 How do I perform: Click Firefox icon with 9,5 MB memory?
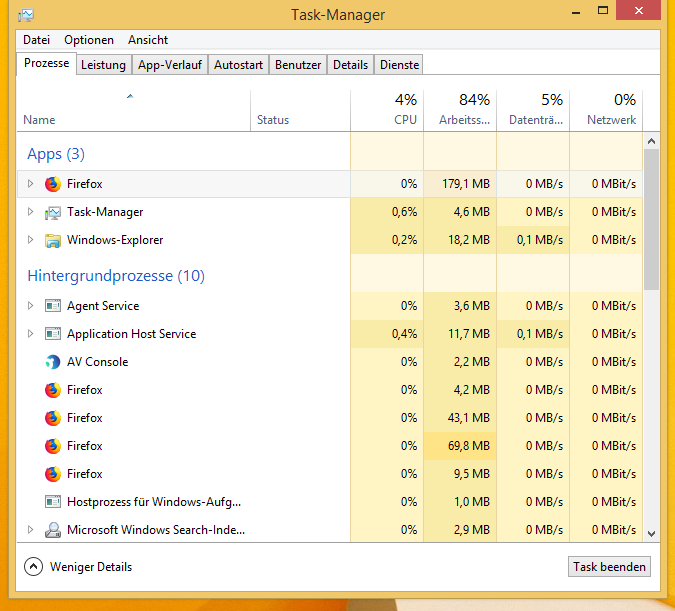click(53, 474)
